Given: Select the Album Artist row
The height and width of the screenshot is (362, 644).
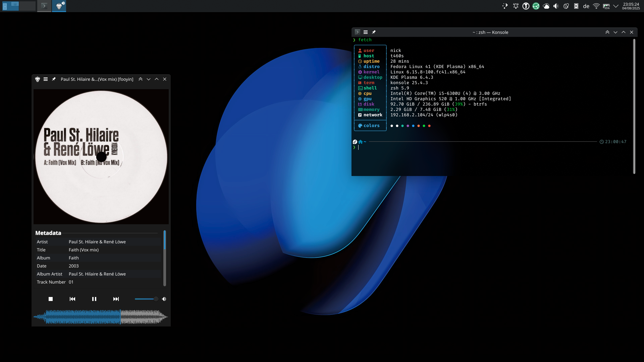Looking at the screenshot, I should coord(99,274).
